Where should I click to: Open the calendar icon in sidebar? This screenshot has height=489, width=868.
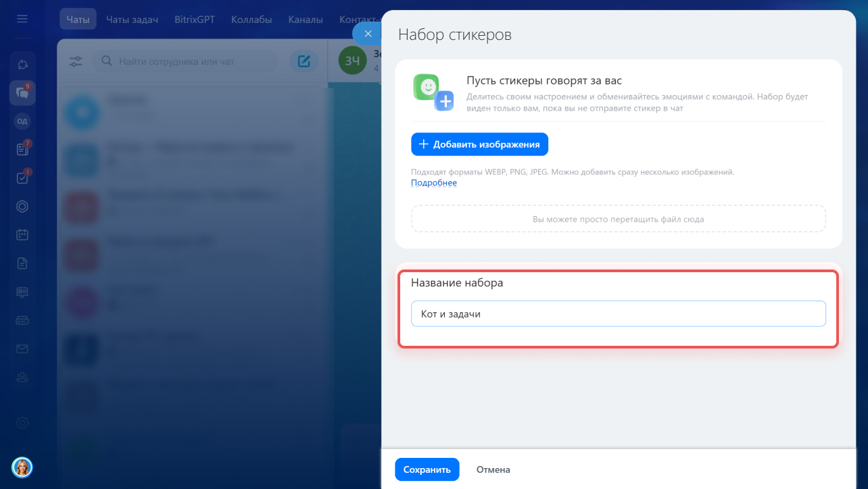(x=22, y=235)
